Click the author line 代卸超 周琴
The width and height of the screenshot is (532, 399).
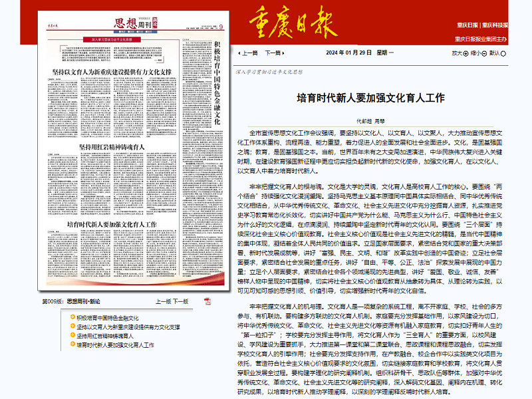(x=370, y=121)
